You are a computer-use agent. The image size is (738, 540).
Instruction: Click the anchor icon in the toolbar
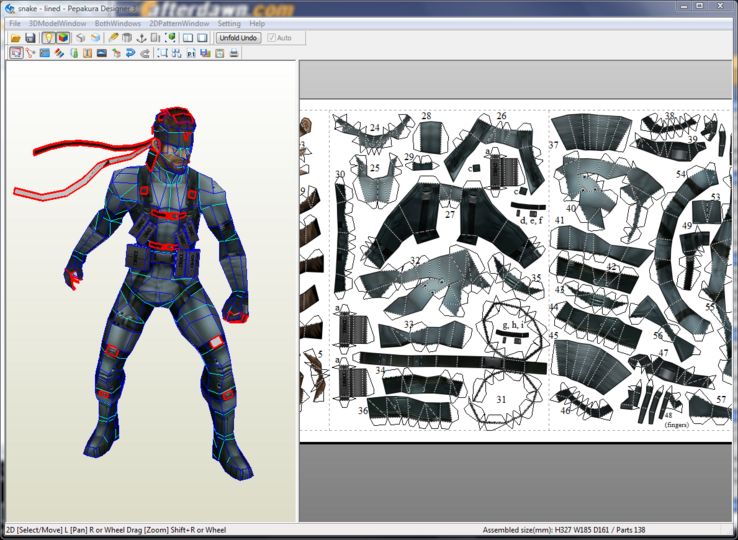point(141,38)
